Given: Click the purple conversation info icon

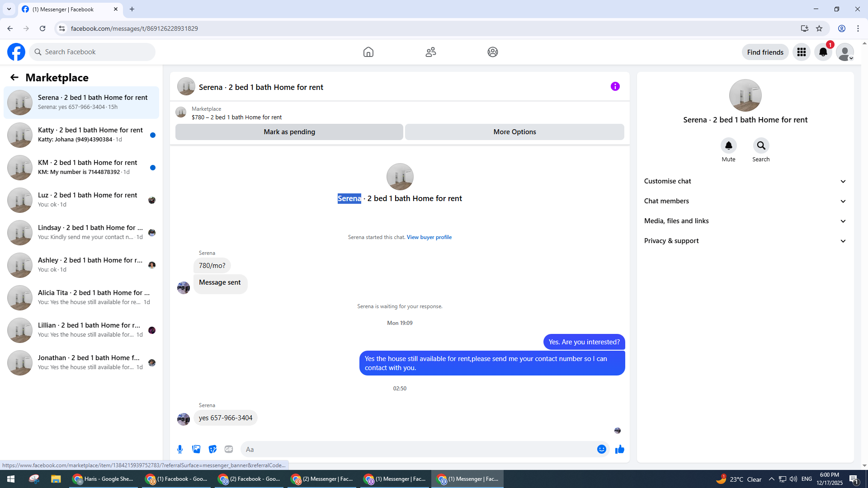Looking at the screenshot, I should (615, 86).
